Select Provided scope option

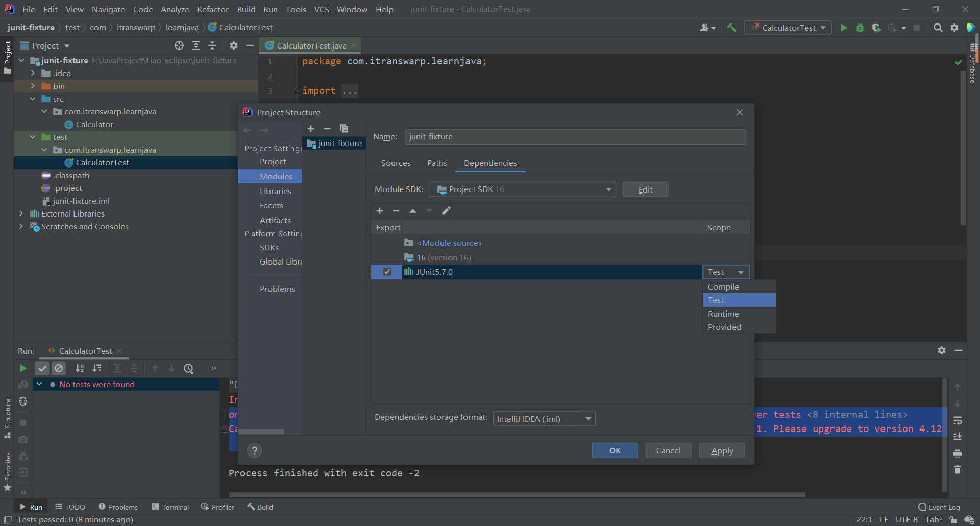coord(739,327)
